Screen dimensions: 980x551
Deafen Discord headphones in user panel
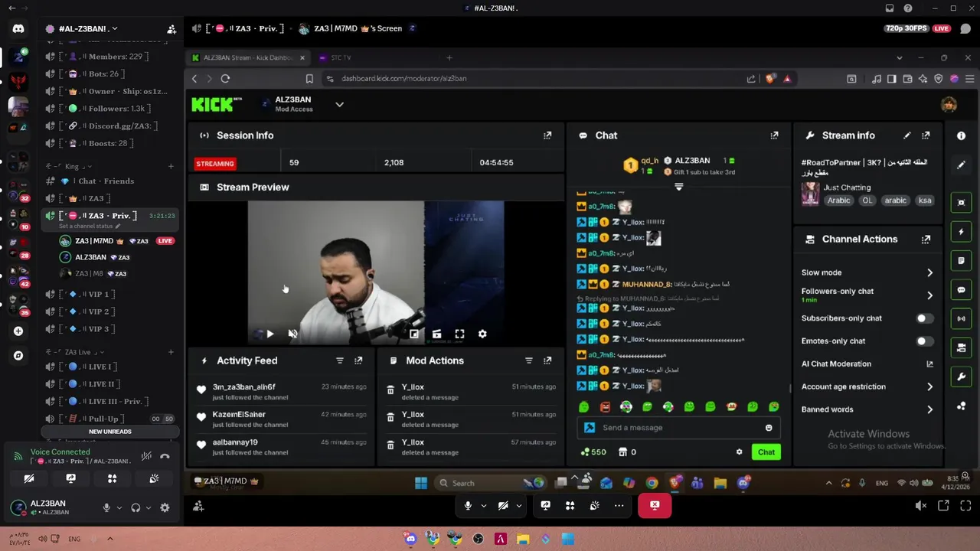click(x=136, y=507)
